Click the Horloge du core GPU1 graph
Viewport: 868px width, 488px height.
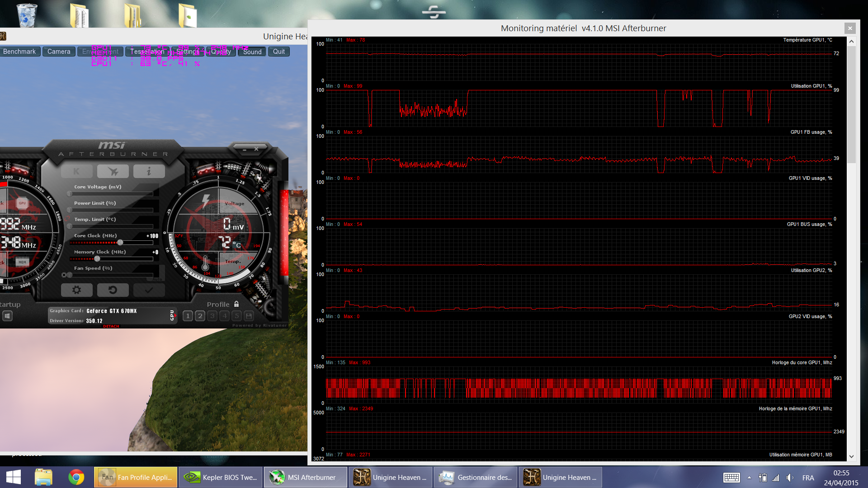click(x=579, y=385)
